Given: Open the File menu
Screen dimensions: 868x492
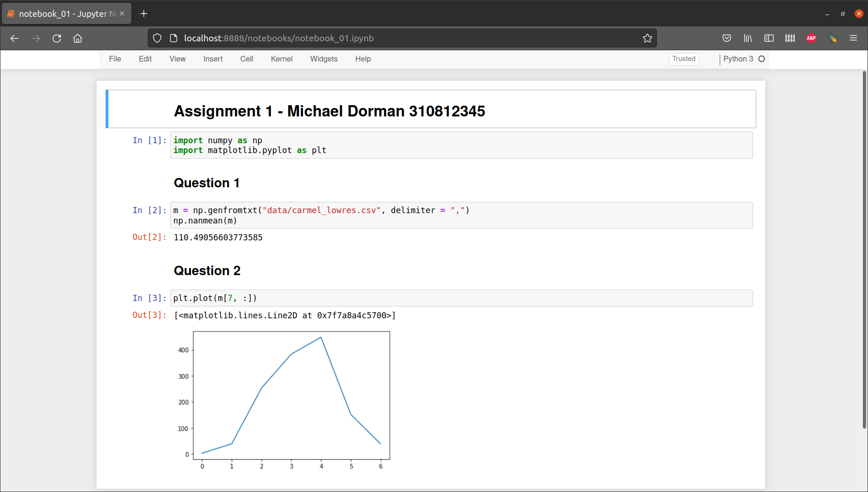Looking at the screenshot, I should pyautogui.click(x=114, y=59).
